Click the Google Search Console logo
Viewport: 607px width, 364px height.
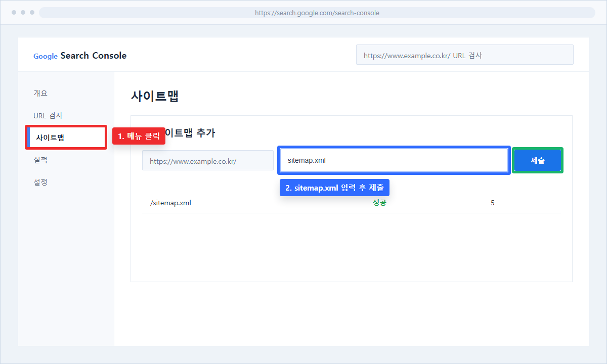pos(80,56)
